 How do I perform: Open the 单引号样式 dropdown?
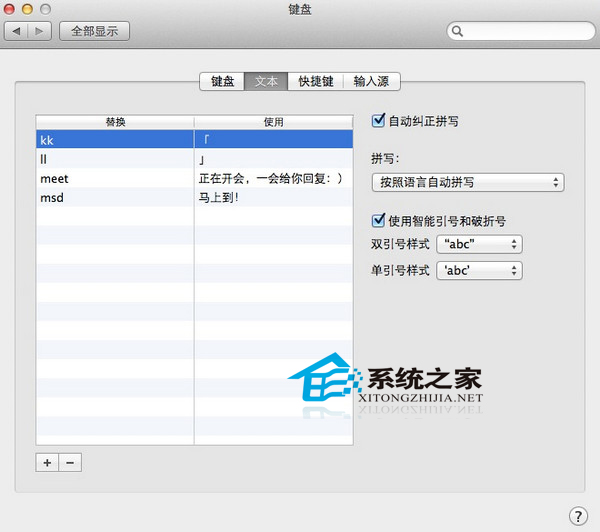pos(479,271)
